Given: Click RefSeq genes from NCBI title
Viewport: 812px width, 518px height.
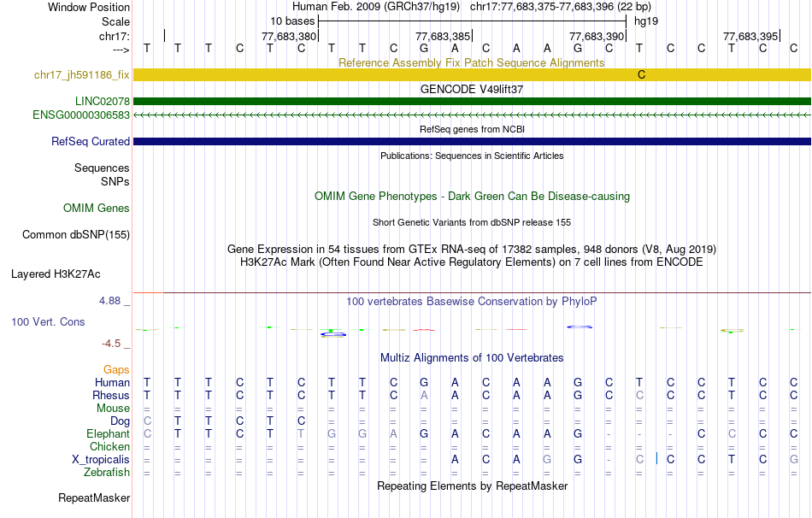Looking at the screenshot, I should click(x=472, y=129).
